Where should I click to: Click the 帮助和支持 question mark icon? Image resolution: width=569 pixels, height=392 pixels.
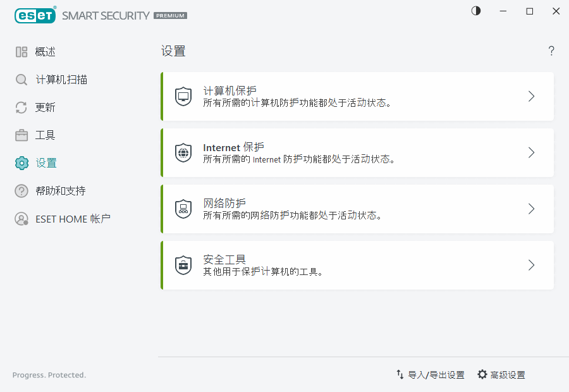[x=21, y=190]
